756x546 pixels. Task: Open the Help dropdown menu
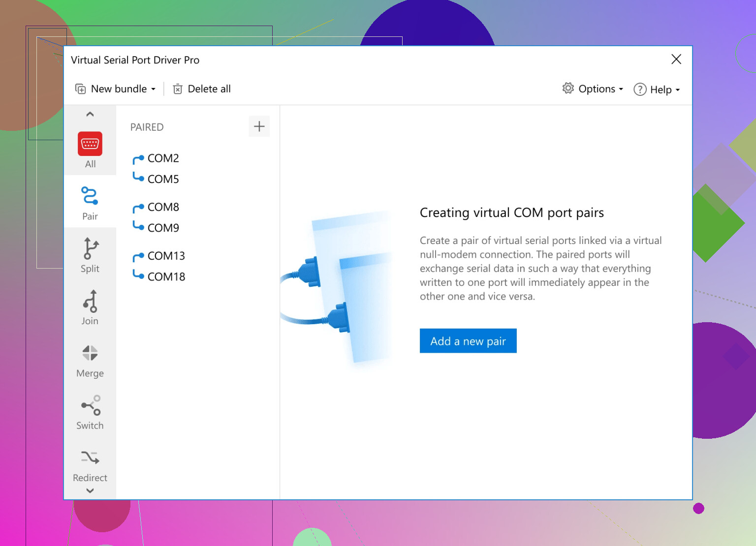657,90
